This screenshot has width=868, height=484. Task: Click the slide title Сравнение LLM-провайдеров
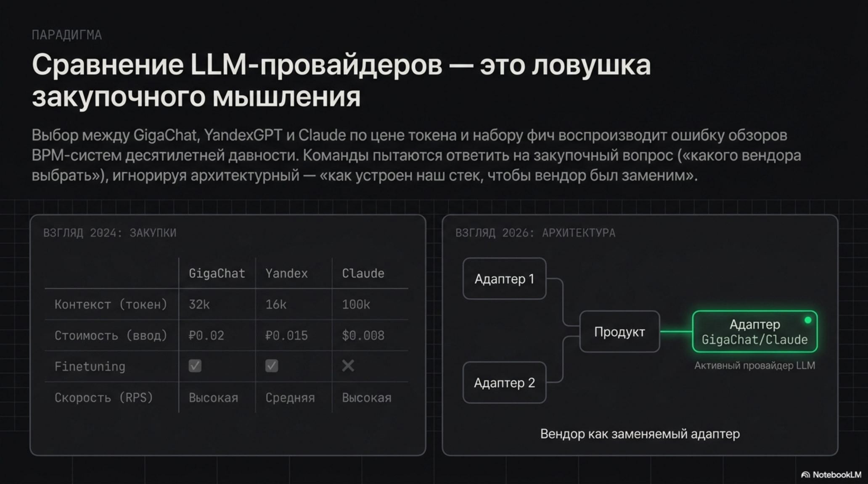click(341, 81)
